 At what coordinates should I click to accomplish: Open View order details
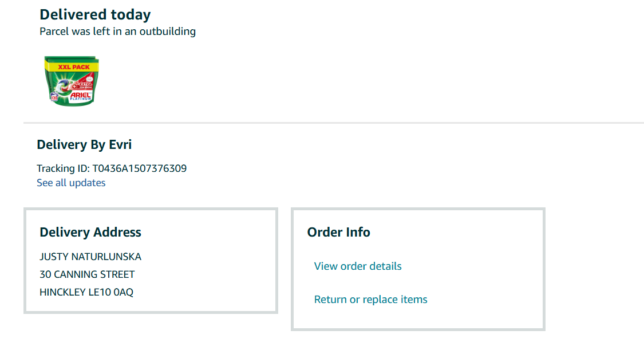tap(358, 266)
